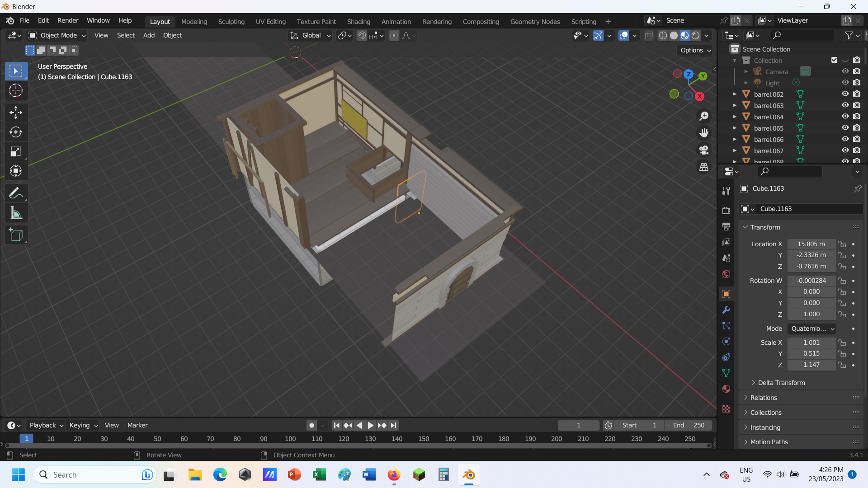This screenshot has height=488, width=868.
Task: Open Global transform orientation dropdown
Action: point(311,35)
